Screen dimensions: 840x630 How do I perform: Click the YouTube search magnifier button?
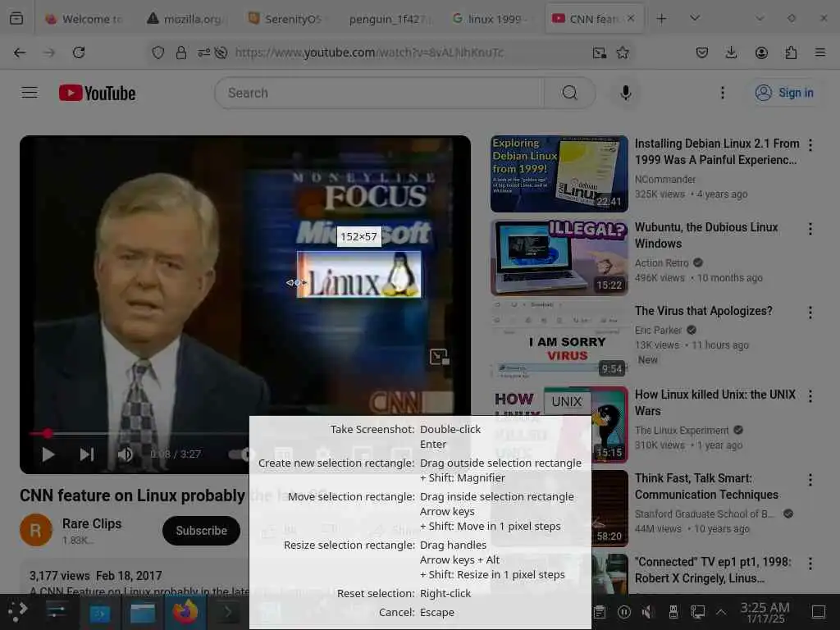click(570, 93)
